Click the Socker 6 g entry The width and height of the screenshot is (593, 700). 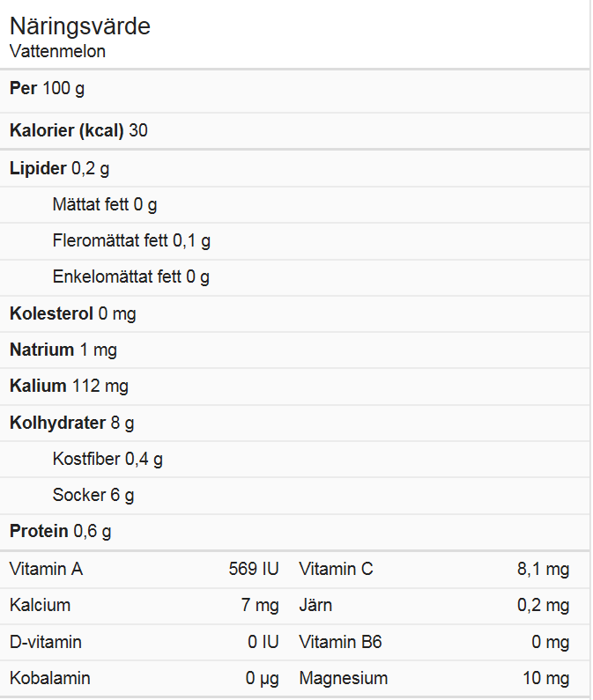[93, 495]
